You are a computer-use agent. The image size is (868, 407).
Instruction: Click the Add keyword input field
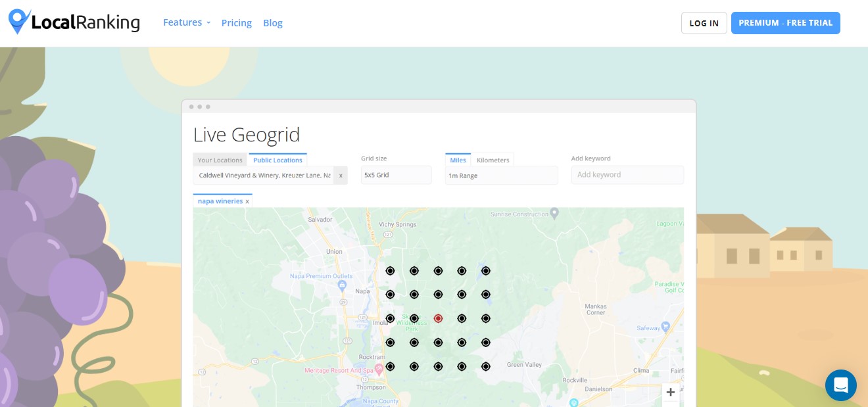click(627, 175)
